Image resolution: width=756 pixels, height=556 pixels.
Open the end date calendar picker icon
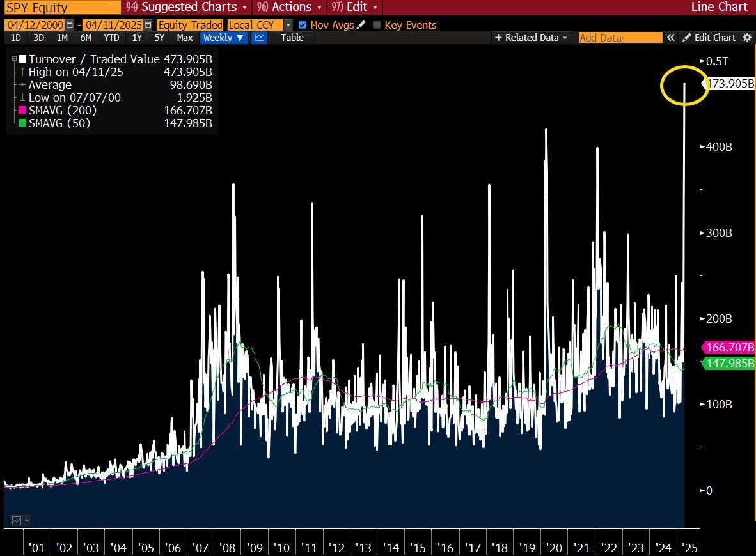coord(148,25)
